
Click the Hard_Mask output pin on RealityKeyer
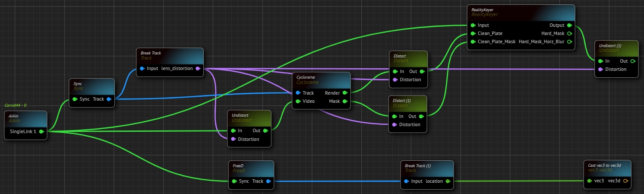coord(569,33)
